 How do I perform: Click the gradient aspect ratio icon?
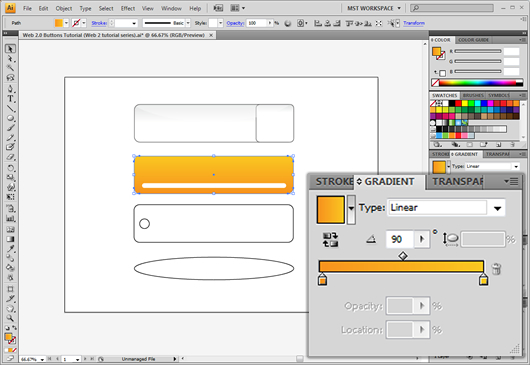click(x=451, y=239)
